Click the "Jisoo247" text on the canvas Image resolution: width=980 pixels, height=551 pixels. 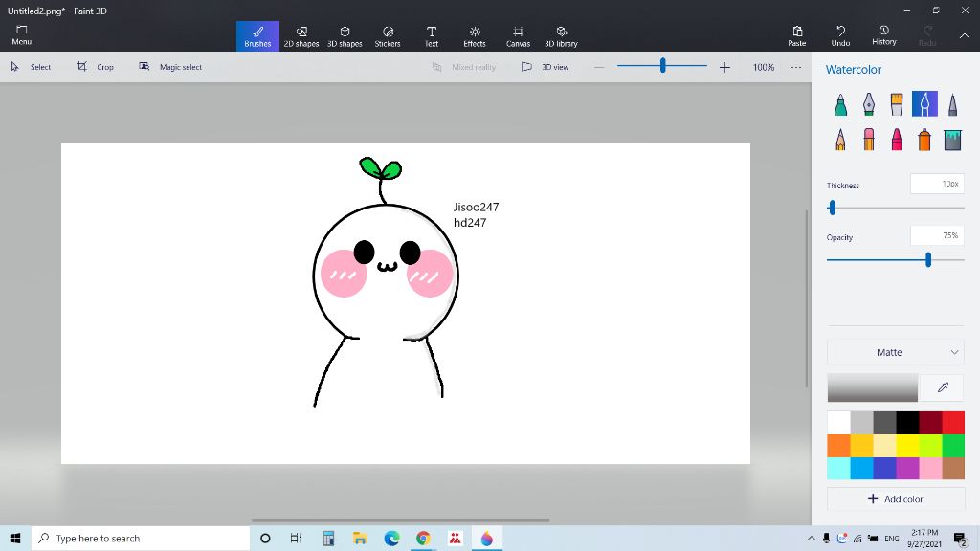point(477,207)
